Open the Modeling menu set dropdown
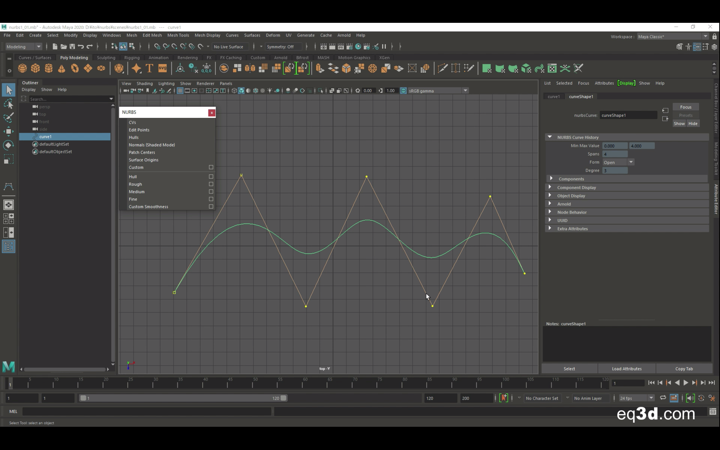The width and height of the screenshot is (720, 450). 23,46
